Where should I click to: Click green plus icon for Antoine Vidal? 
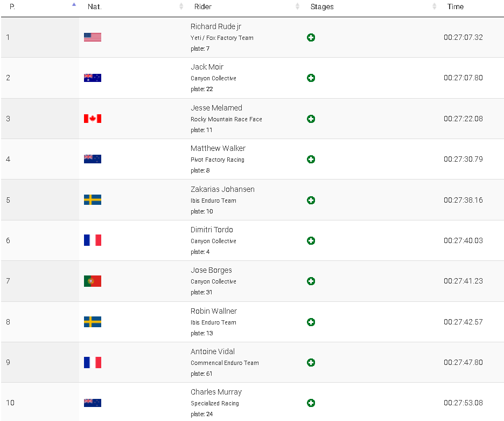311,363
